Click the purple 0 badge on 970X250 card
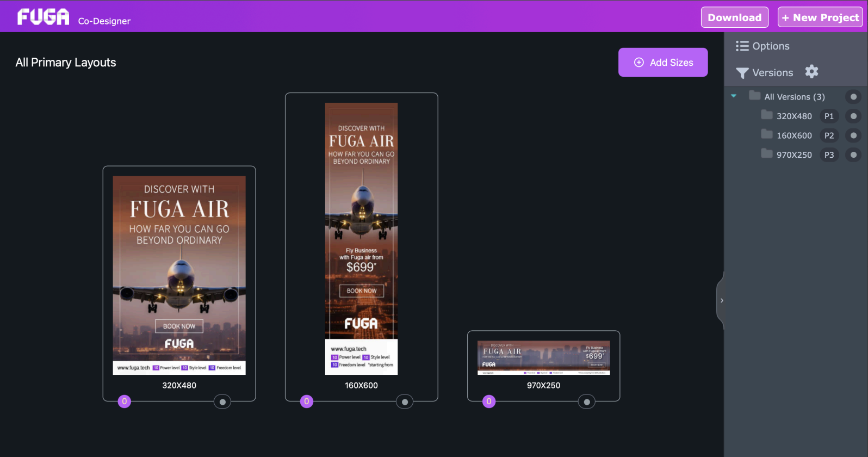Image resolution: width=868 pixels, height=457 pixels. 489,402
